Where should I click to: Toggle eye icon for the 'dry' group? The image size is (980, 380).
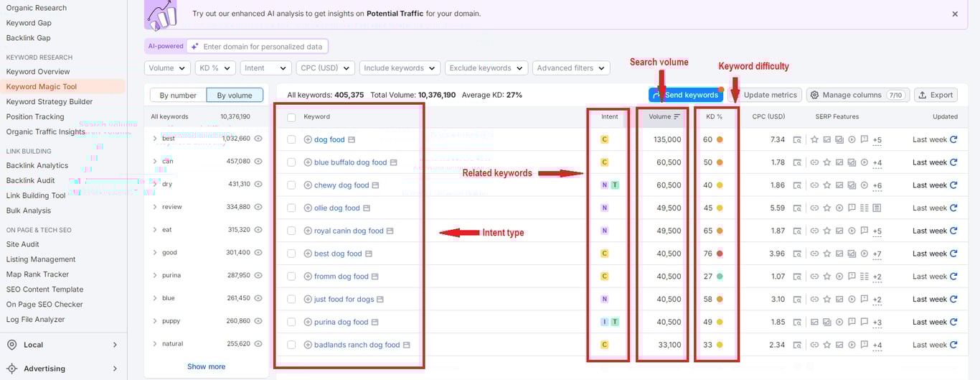point(258,184)
